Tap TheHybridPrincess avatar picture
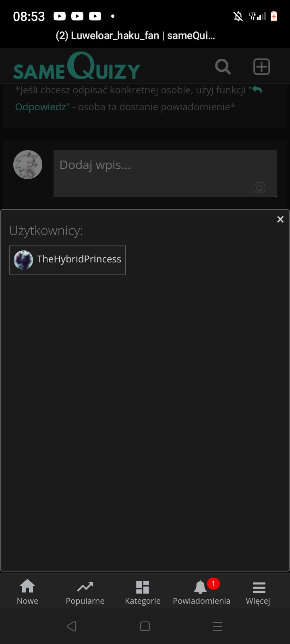This screenshot has width=290, height=644. pos(23,260)
